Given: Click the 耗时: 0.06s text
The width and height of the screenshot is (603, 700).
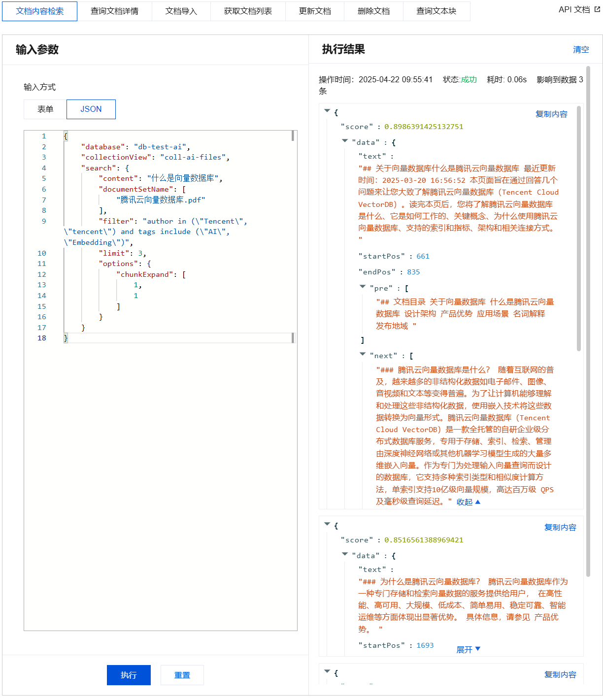Looking at the screenshot, I should click(506, 79).
